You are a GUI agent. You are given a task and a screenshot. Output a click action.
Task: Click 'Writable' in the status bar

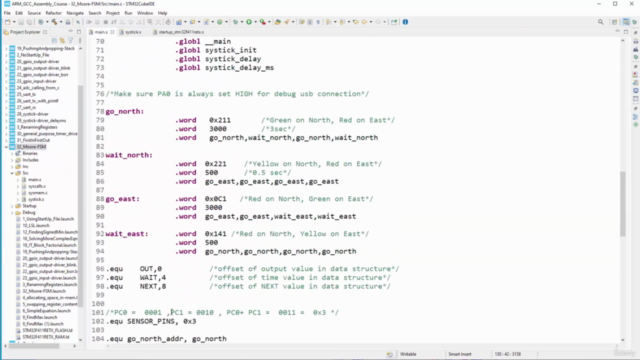coord(408,354)
